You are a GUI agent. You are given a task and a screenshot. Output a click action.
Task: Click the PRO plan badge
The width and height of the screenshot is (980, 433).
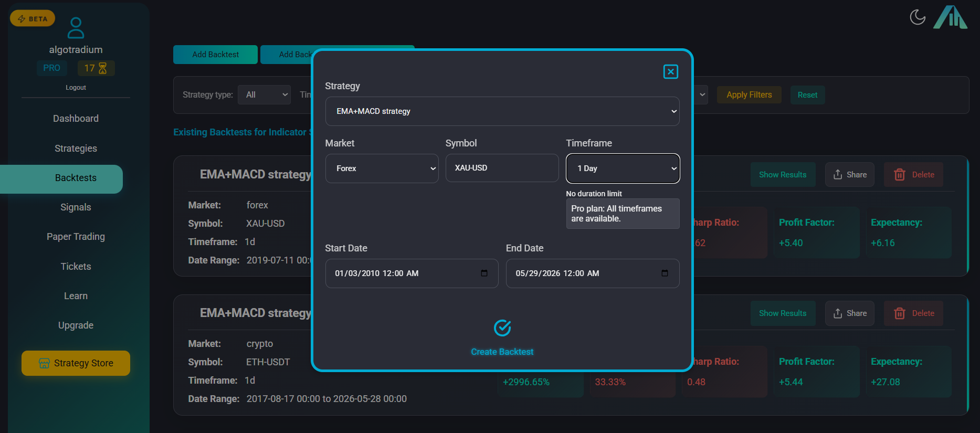(x=51, y=68)
